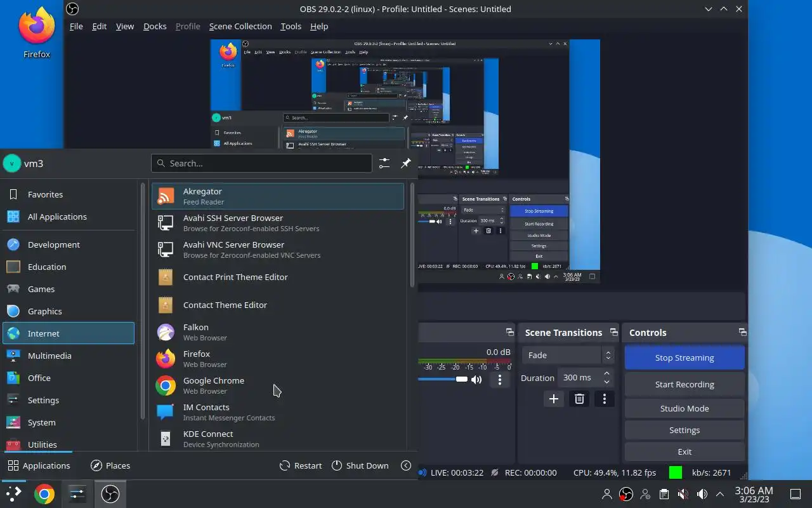Add a scene transition with plus button
This screenshot has width=812, height=508.
[554, 399]
